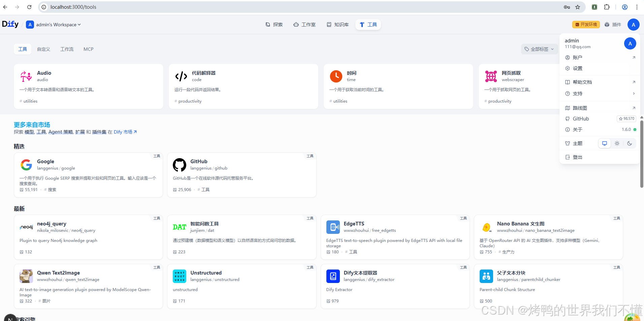Open admin's Workspace dropdown
Screen dimensions: 644x321
[54, 25]
